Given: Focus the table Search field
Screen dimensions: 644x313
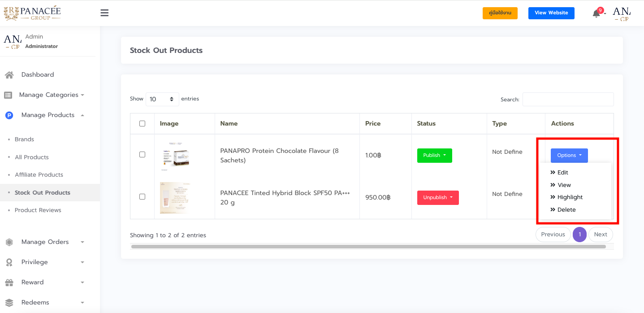Looking at the screenshot, I should (x=568, y=100).
